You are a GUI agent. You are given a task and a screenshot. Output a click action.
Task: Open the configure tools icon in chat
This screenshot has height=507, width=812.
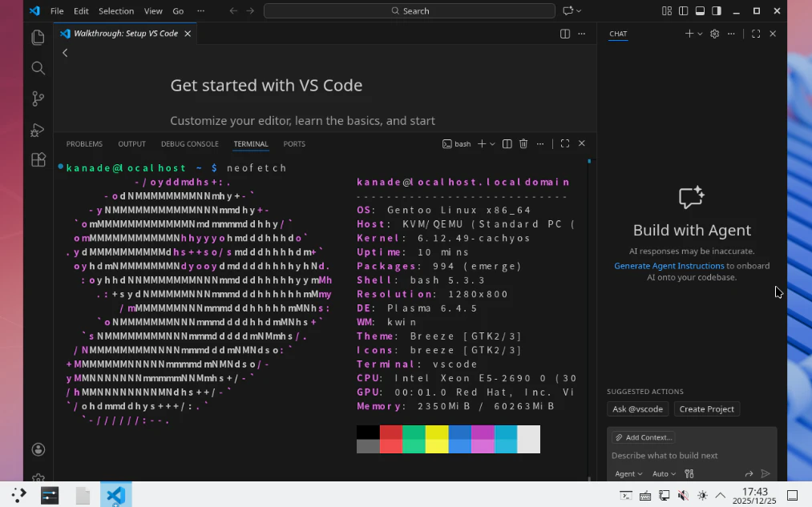click(x=689, y=473)
